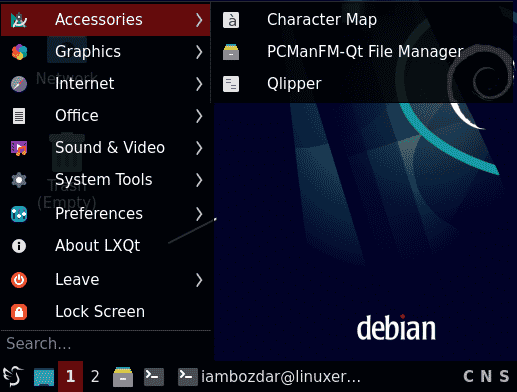Screen dimensions: 517x392
Task: Launch Character Map from submenu
Action: [362, 20]
